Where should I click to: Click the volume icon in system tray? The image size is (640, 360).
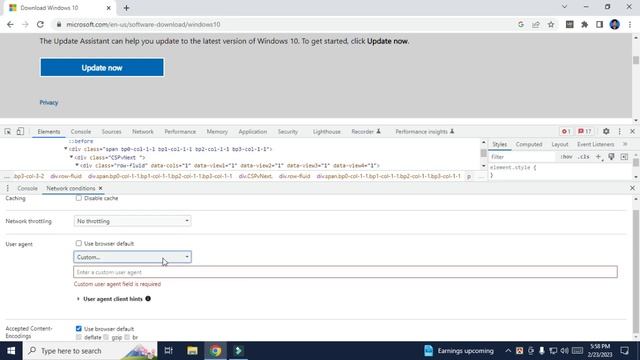pos(564,351)
